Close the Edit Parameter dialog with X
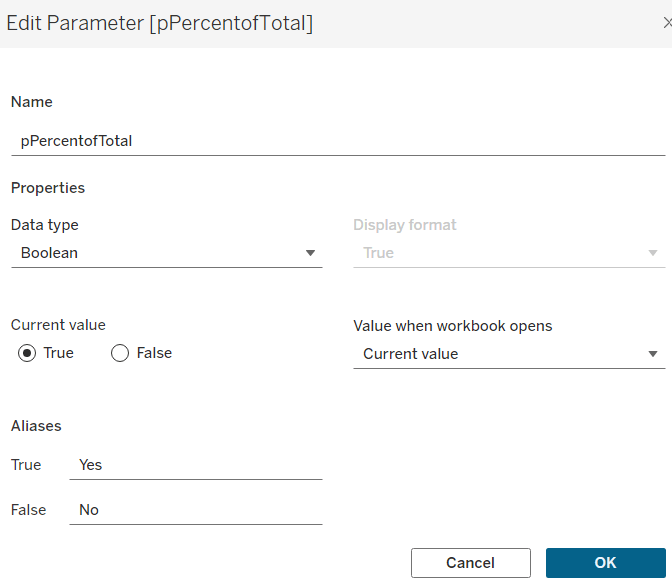The image size is (672, 586). click(x=667, y=23)
